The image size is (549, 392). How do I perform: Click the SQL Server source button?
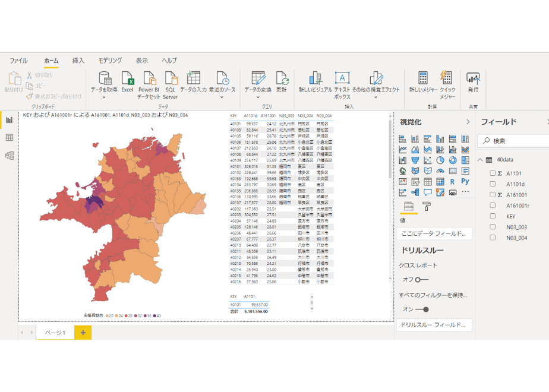[x=170, y=86]
